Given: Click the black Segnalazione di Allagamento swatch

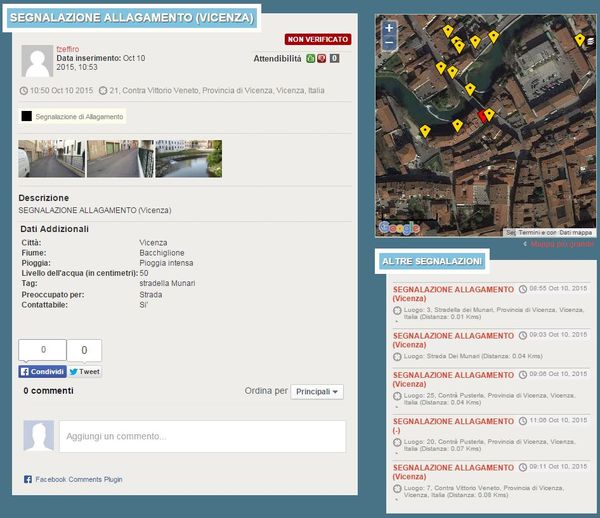Looking at the screenshot, I should [26, 117].
